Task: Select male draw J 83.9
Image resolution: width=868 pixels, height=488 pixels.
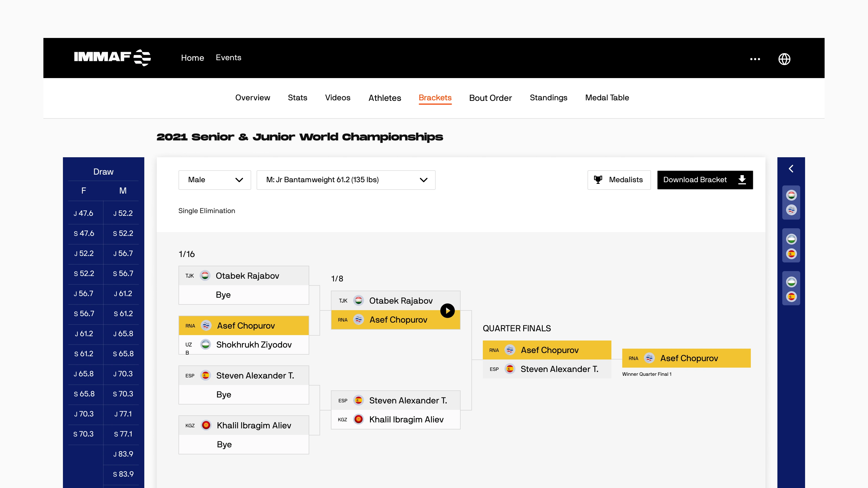Action: point(123,454)
